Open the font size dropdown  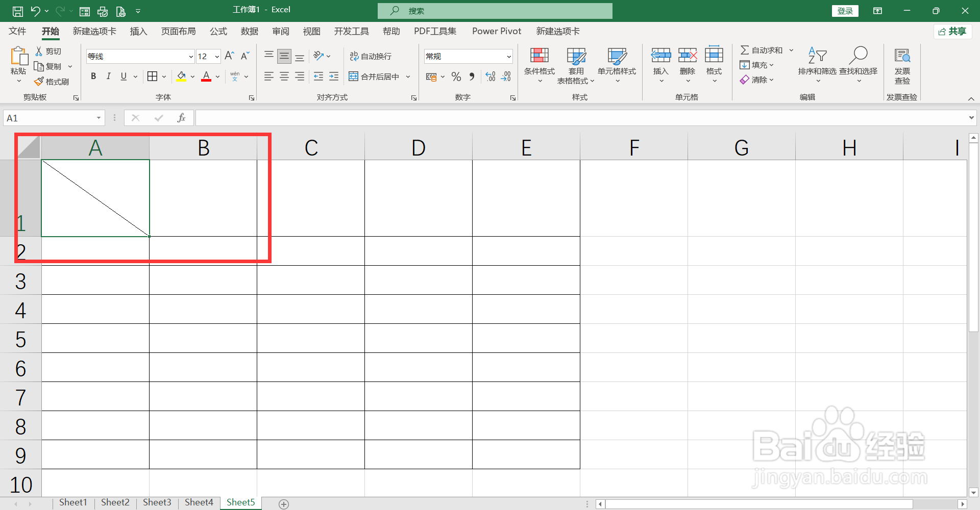(x=217, y=57)
